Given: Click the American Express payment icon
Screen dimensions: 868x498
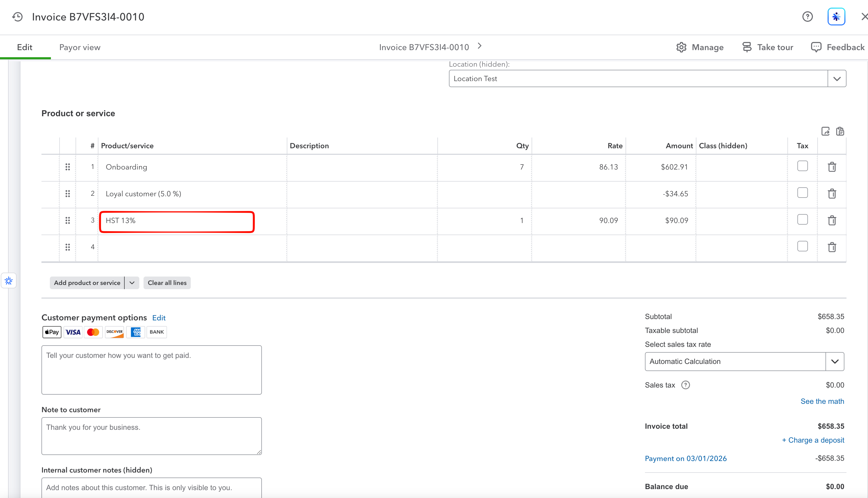Looking at the screenshot, I should (135, 332).
